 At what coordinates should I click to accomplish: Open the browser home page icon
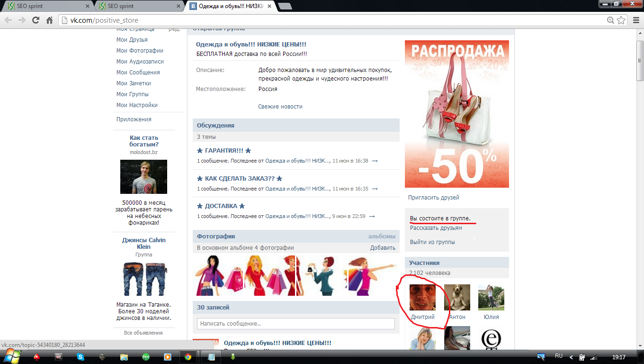click(x=49, y=20)
